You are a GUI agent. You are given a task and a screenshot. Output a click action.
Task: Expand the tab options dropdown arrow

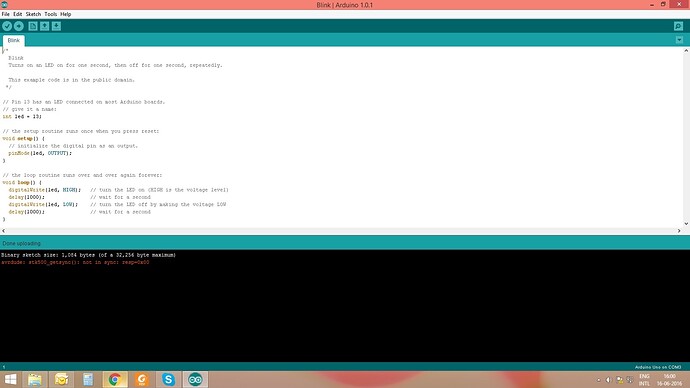click(679, 40)
